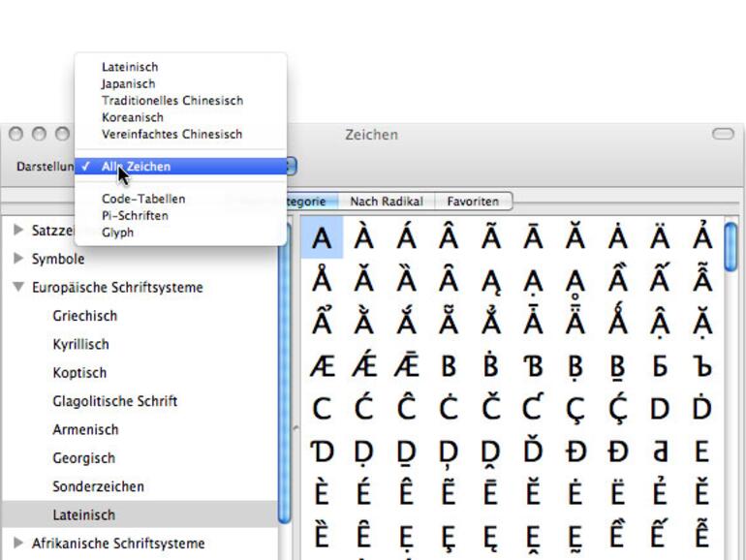Select Georgisch in the category list
Screen dimensions: 746x560
pos(83,458)
